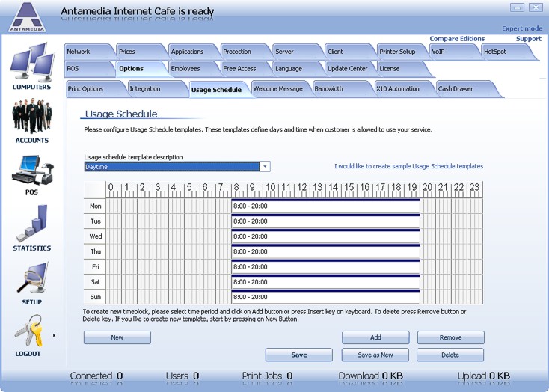Switch to the Language tab
The width and height of the screenshot is (549, 392).
coord(297,69)
